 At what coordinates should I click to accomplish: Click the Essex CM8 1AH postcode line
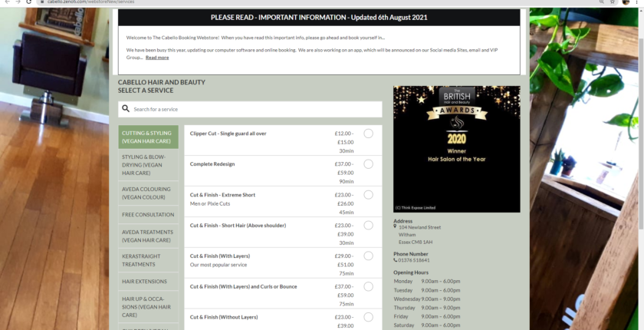click(416, 242)
